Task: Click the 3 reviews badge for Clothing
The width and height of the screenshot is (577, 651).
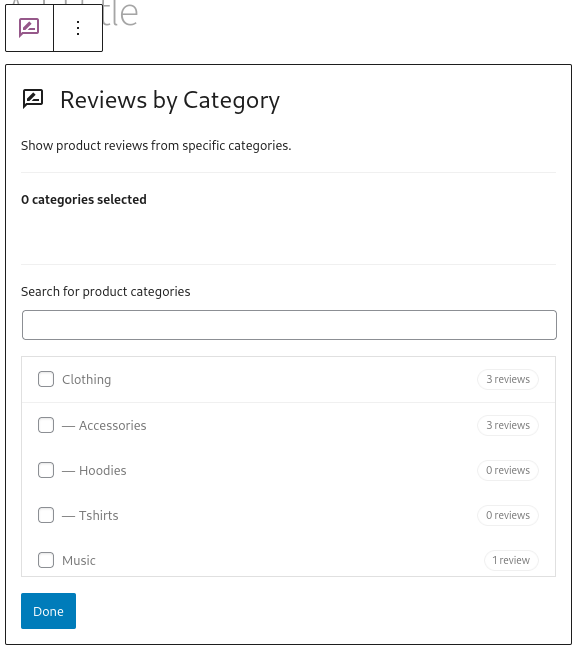Action: point(508,379)
